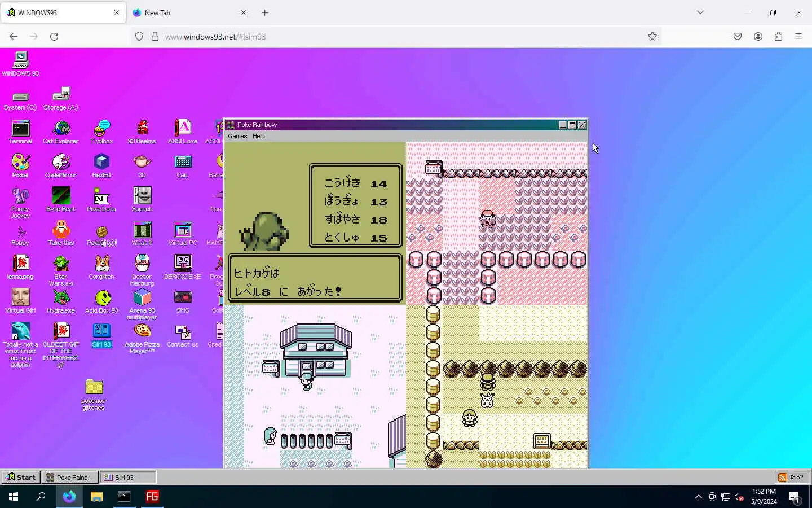Launch Hydra.exe icon
812x508 pixels.
click(61, 302)
